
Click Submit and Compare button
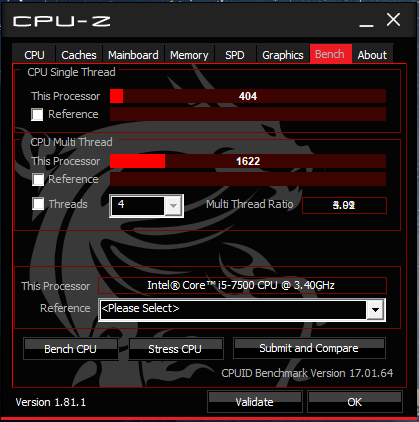pyautogui.click(x=309, y=348)
